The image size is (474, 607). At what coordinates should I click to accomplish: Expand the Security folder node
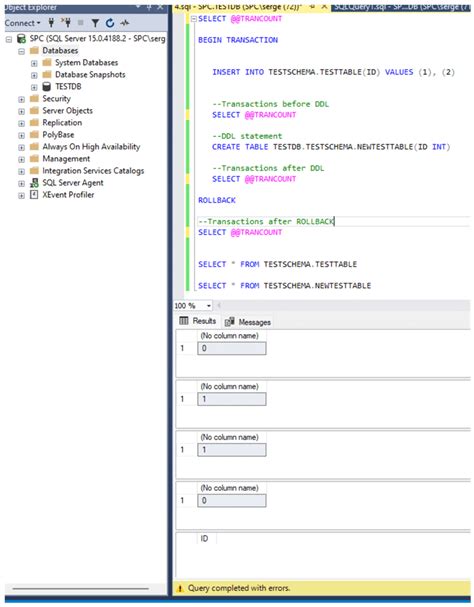coord(22,99)
